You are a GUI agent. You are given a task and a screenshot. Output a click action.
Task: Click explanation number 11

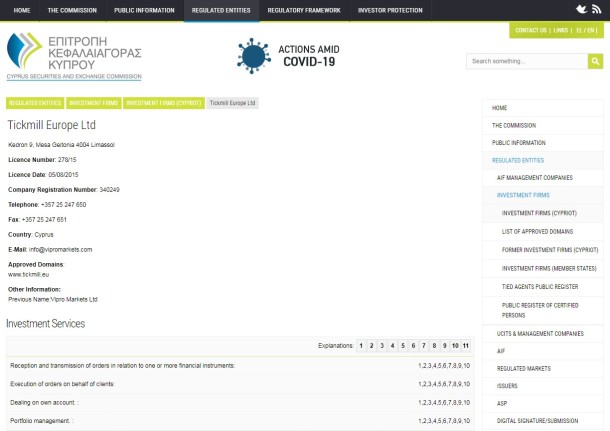466,345
